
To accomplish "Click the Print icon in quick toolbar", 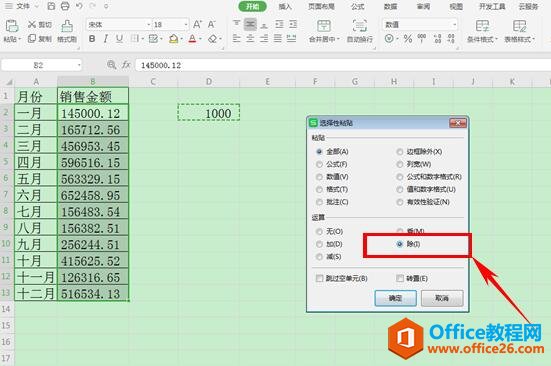I will tap(65, 6).
